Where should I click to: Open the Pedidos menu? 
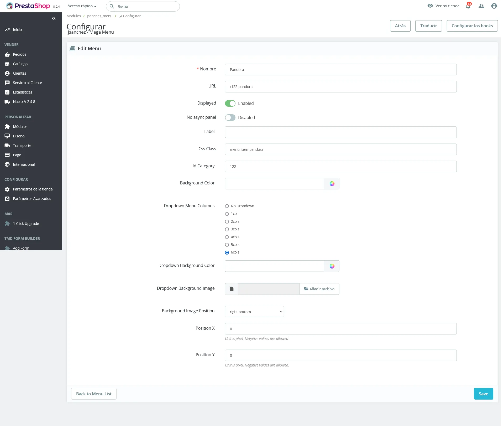pyautogui.click(x=20, y=54)
